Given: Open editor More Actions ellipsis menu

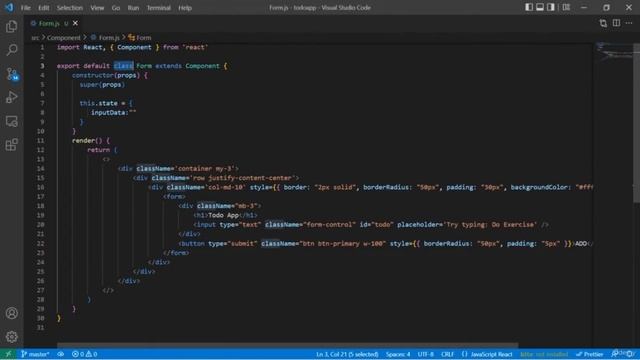Looking at the screenshot, I should (x=629, y=23).
